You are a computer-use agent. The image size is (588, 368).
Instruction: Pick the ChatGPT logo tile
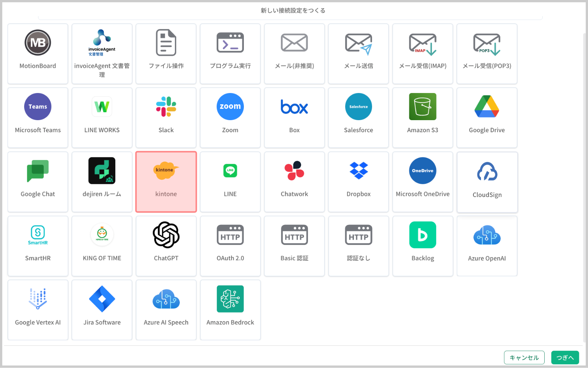pos(166,246)
